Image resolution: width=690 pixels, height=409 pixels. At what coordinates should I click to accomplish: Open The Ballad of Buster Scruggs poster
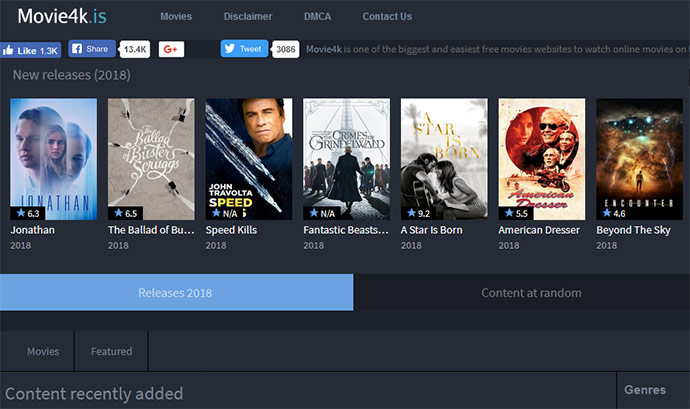(151, 159)
